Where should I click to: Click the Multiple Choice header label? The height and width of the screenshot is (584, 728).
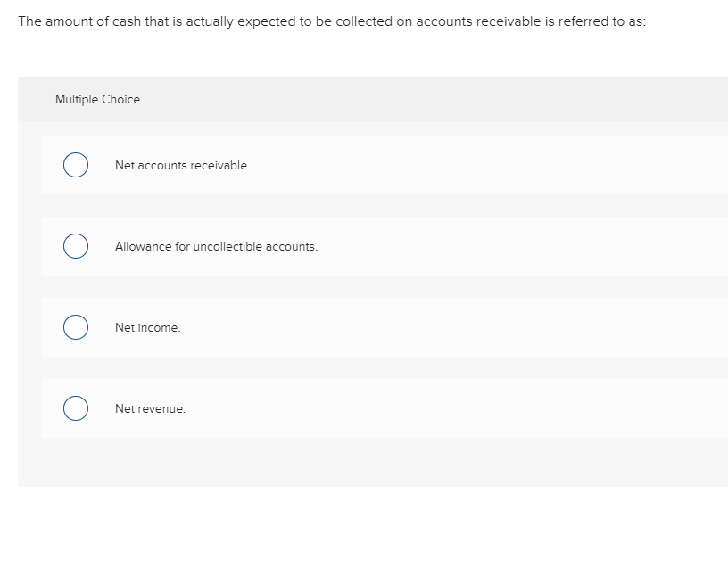97,99
